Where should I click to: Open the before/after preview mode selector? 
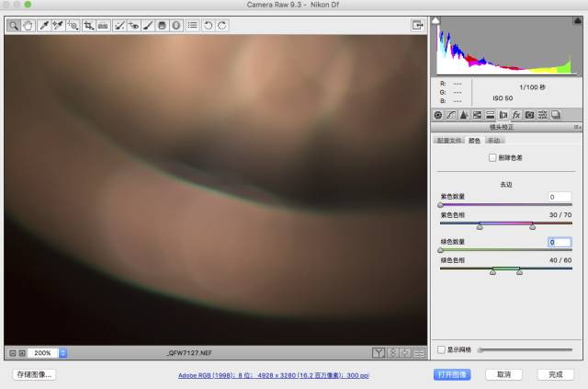379,352
